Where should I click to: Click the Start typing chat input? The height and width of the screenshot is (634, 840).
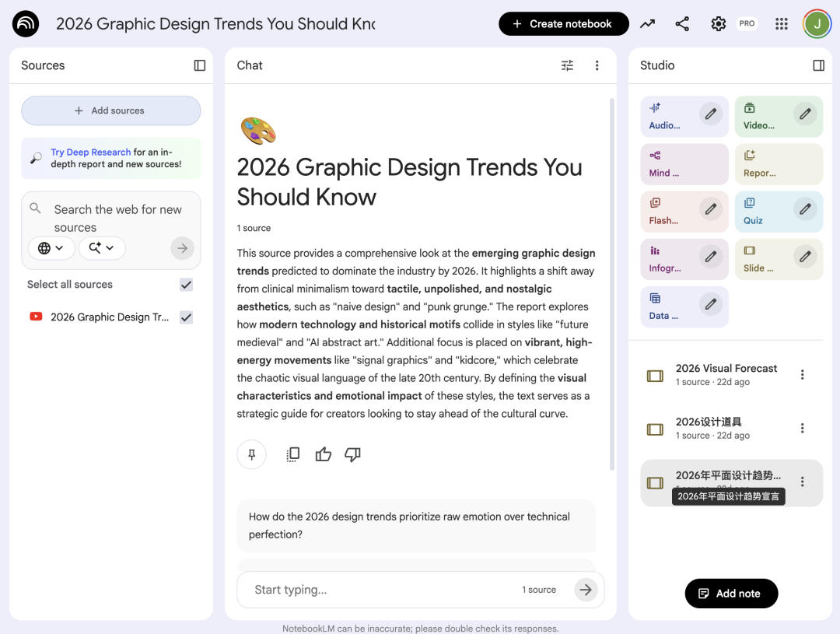tap(381, 590)
